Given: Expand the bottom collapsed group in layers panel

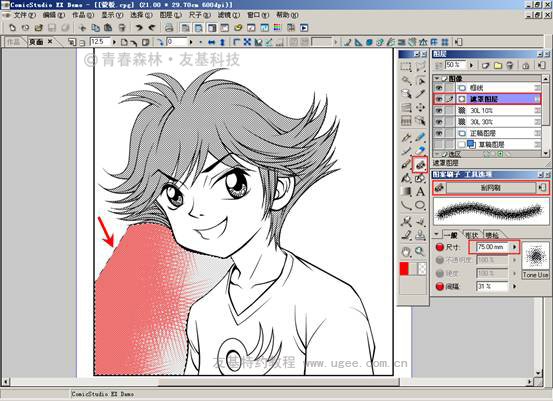Looking at the screenshot, I should tap(438, 154).
